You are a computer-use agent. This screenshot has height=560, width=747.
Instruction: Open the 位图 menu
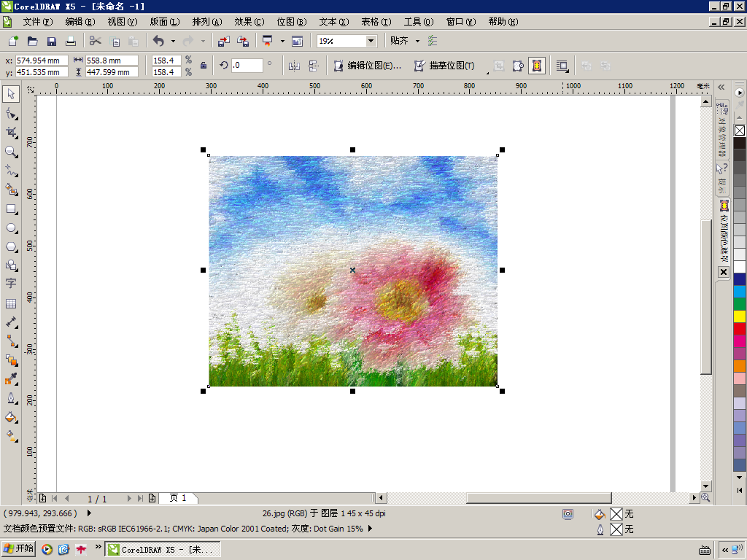pyautogui.click(x=292, y=22)
